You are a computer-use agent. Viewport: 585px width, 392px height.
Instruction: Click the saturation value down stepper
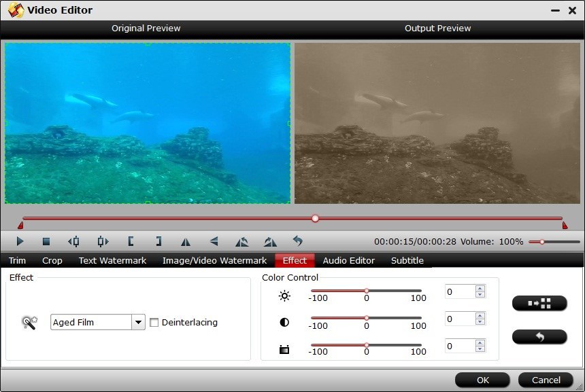click(x=480, y=349)
